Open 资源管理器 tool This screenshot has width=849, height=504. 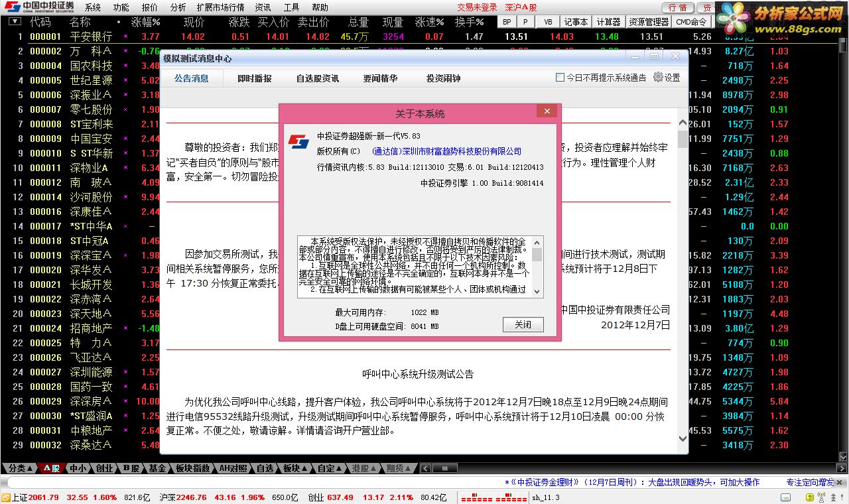tap(649, 21)
